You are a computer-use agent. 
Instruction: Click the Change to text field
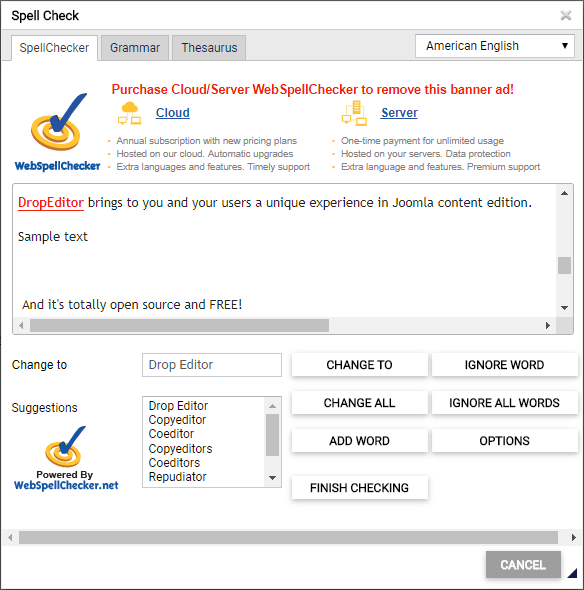click(x=211, y=365)
